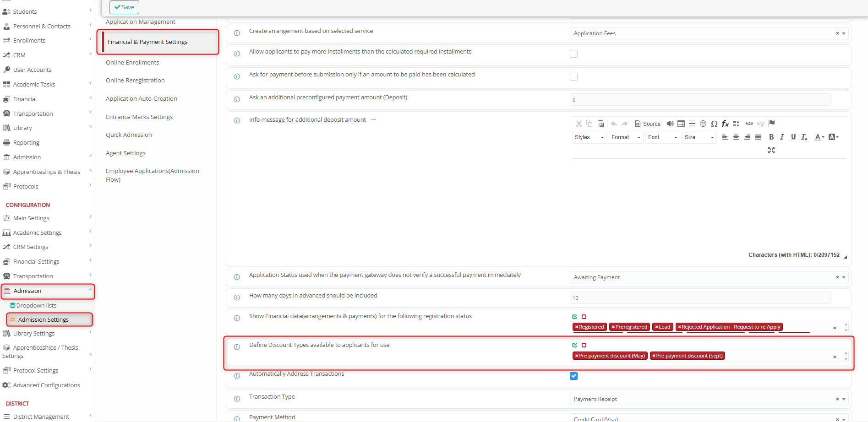Toggle bold formatting in the editor
This screenshot has width=868, height=422.
(771, 137)
